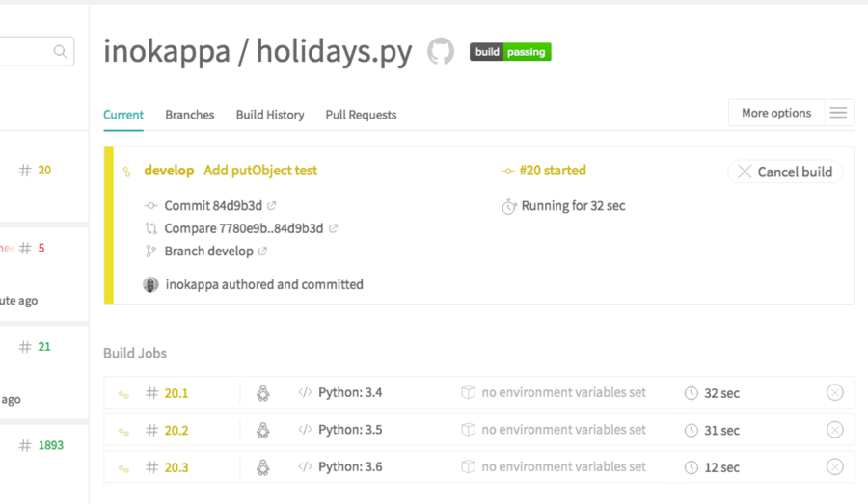Click Python: 3.4 label
Screen dimensions: 868x504
coord(350,392)
